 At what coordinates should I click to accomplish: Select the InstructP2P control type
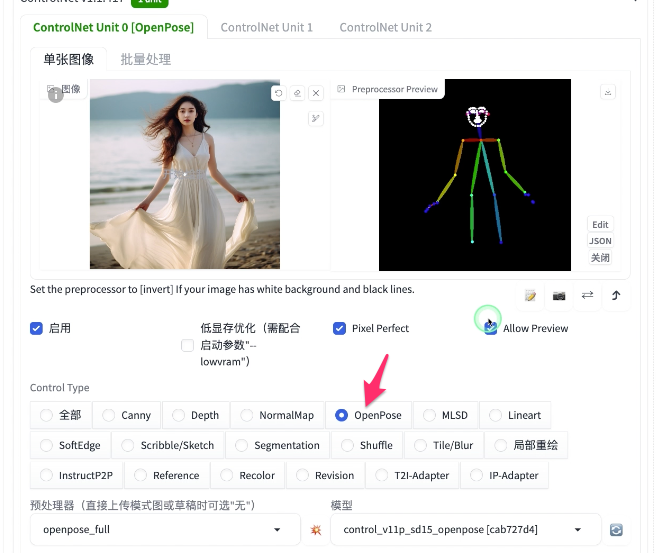point(76,475)
